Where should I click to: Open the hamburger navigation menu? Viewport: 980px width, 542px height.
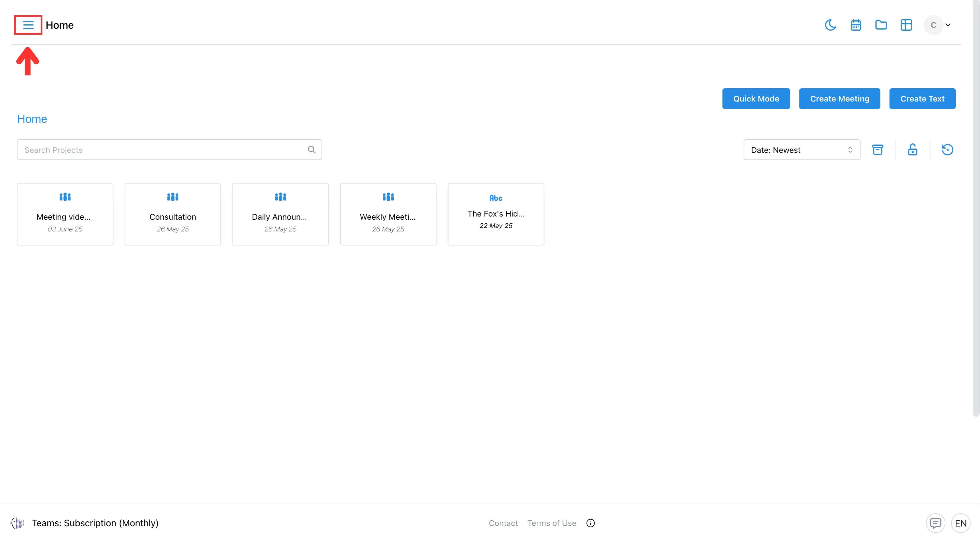[28, 25]
